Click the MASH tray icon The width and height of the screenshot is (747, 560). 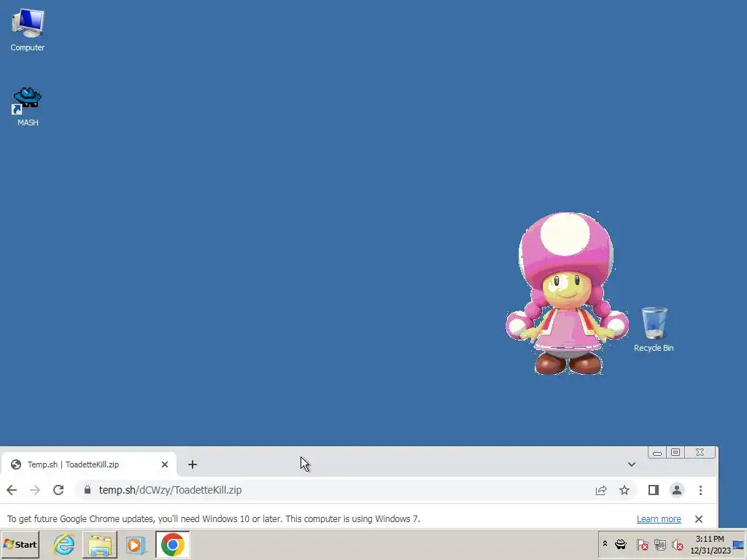tap(621, 544)
